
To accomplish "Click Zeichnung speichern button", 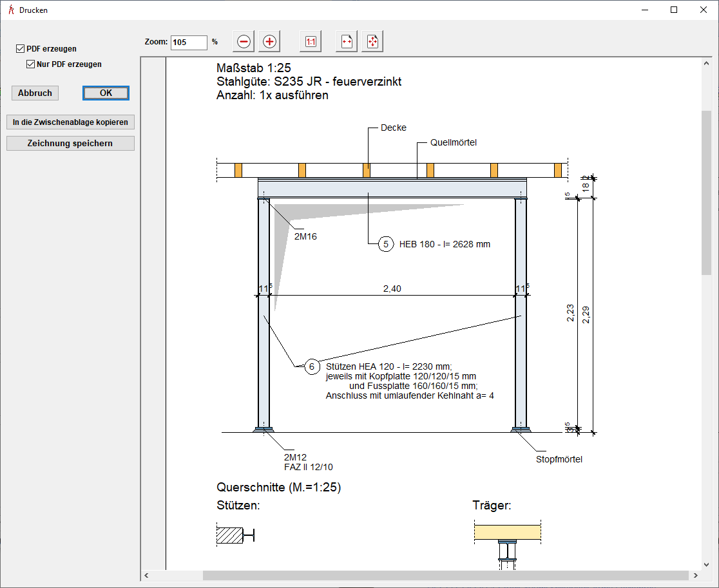I will coord(70,143).
